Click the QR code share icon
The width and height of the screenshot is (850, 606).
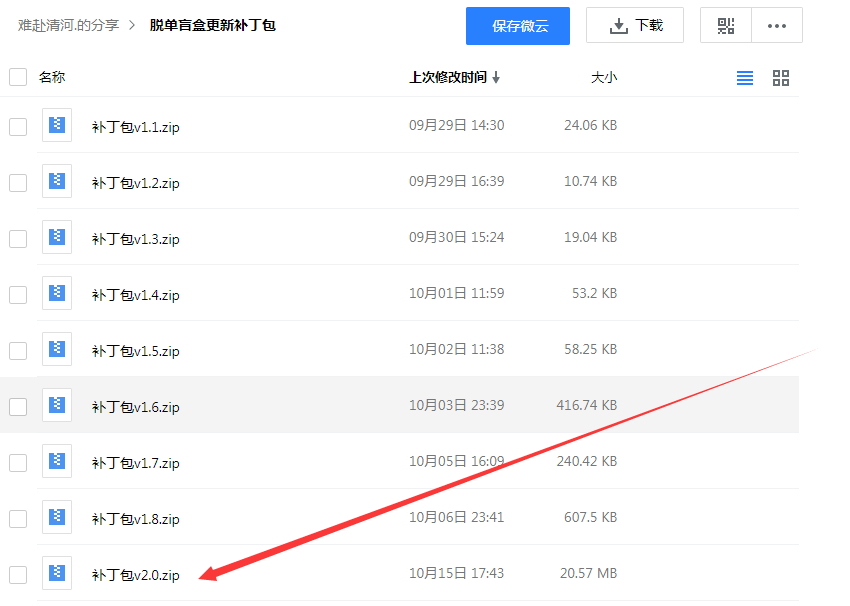coord(726,25)
